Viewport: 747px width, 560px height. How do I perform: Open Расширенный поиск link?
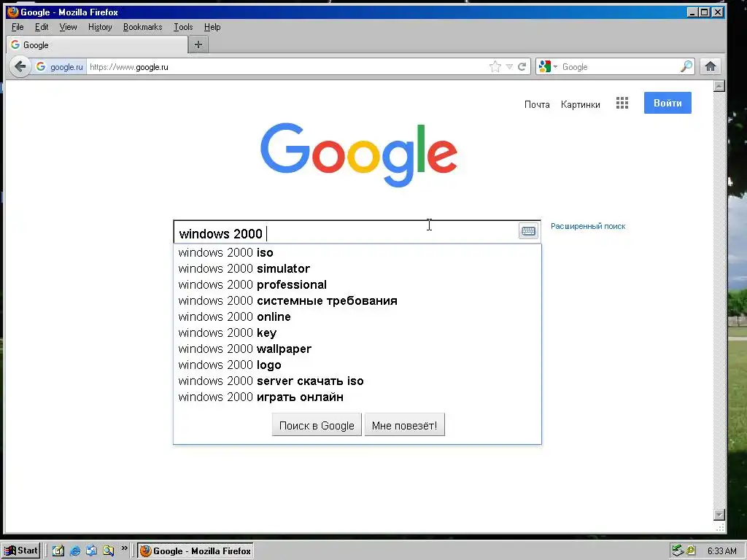tap(588, 226)
